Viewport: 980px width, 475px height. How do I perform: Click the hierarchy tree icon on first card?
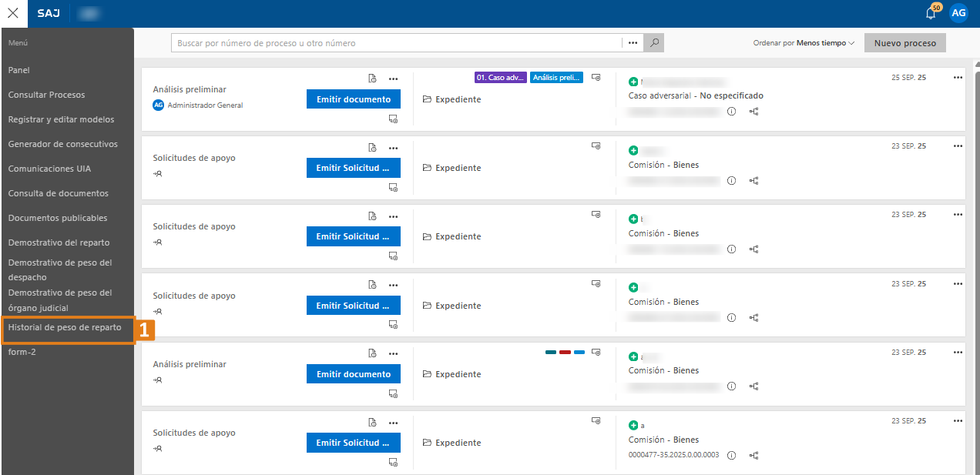(x=754, y=112)
